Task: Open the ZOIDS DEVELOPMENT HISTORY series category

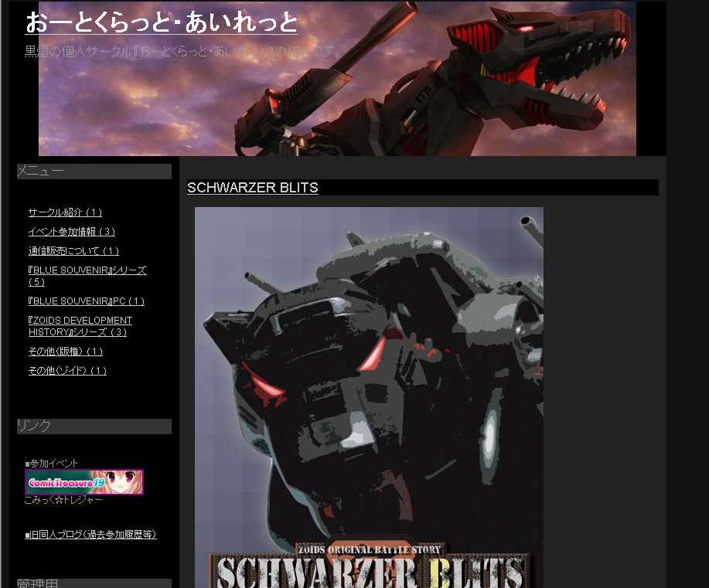Action: [80, 326]
